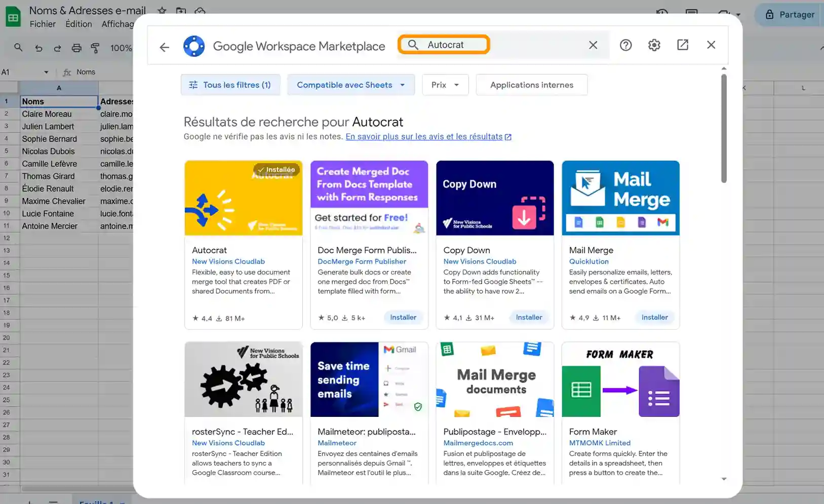Open the Form Maker thumbnail
This screenshot has height=504, width=824.
pos(620,379)
